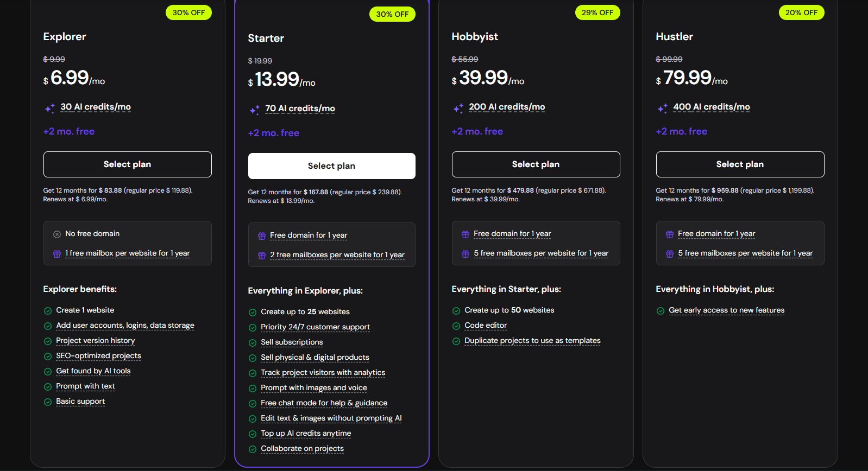The width and height of the screenshot is (868, 471).
Task: Click "Prompt with images and voice"
Action: 314,387
